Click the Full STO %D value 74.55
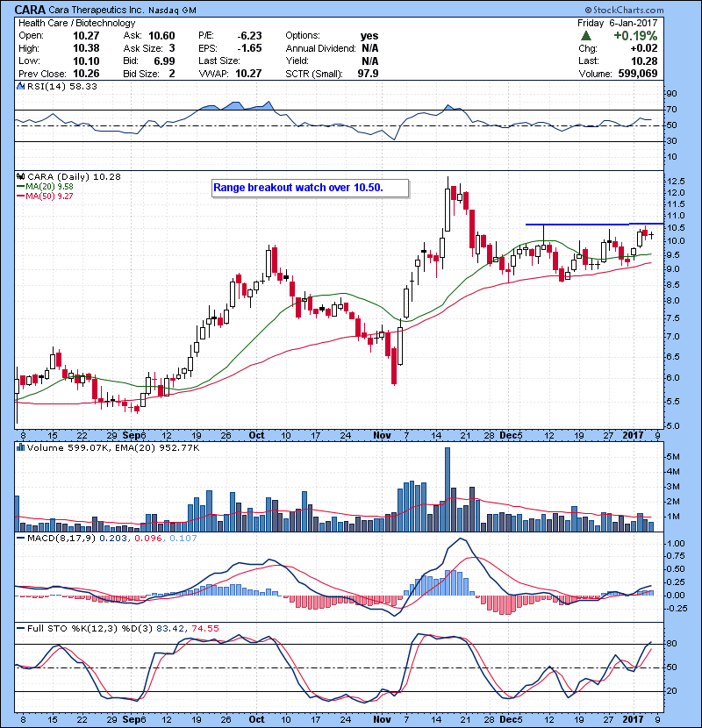The width and height of the screenshot is (702, 728). pos(205,628)
